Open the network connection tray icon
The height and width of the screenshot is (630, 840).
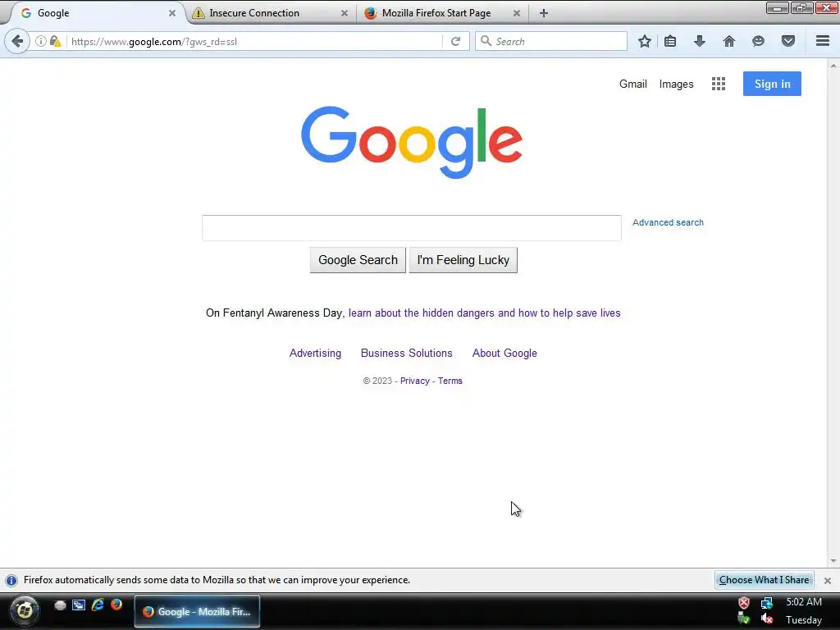(767, 603)
